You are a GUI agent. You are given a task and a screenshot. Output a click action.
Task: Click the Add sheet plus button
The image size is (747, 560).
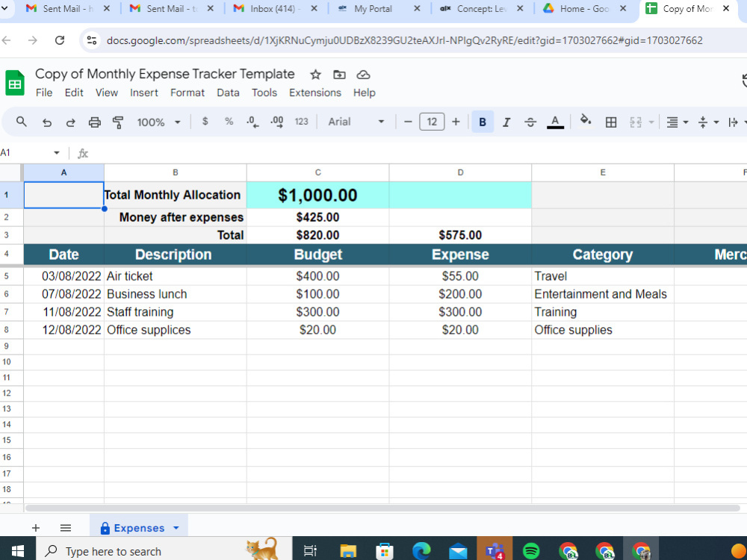click(36, 528)
